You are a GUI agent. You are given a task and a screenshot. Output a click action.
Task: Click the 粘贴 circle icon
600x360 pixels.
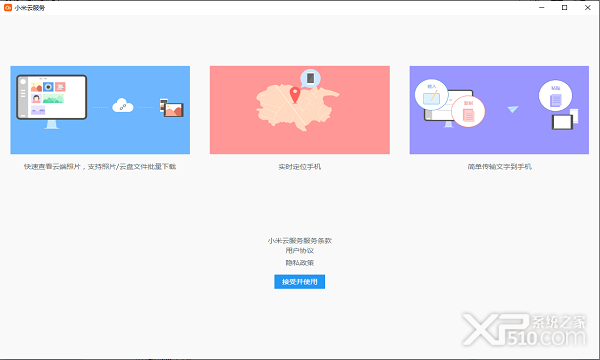(x=555, y=96)
